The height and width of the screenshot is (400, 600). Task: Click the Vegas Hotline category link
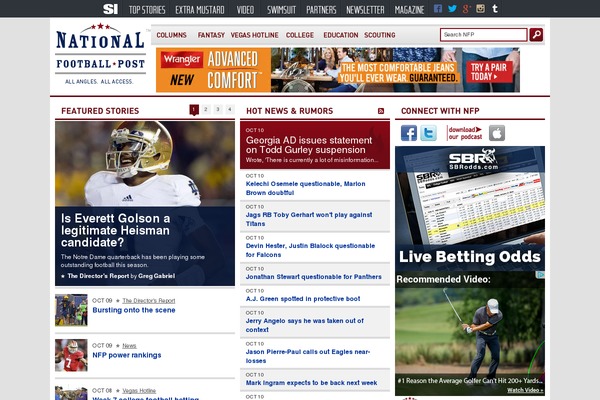(139, 390)
